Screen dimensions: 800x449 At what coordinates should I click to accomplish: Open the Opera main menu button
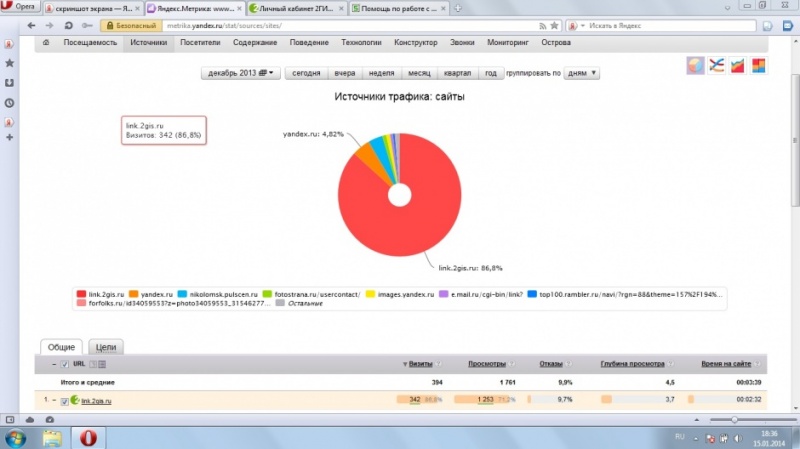[19, 7]
